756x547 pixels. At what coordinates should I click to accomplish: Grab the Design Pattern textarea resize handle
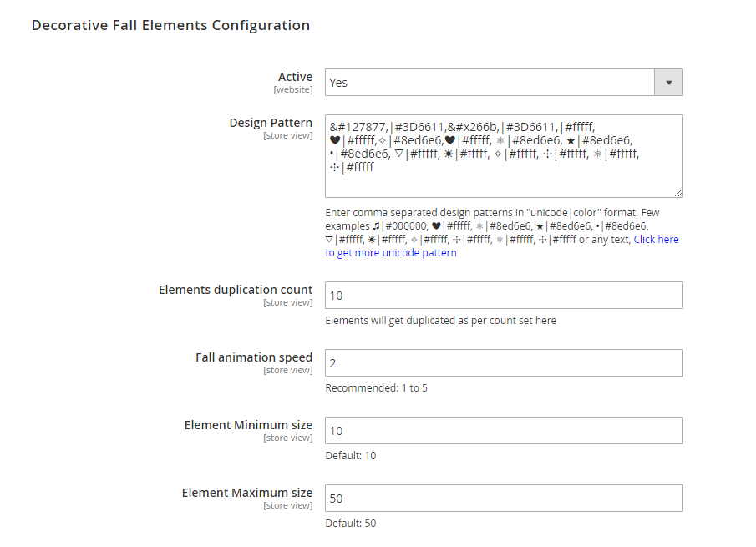click(x=678, y=193)
